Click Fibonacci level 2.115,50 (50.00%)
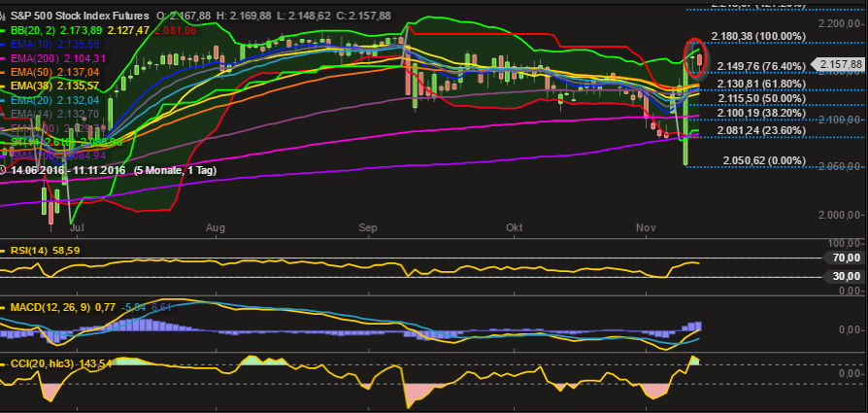 click(760, 98)
